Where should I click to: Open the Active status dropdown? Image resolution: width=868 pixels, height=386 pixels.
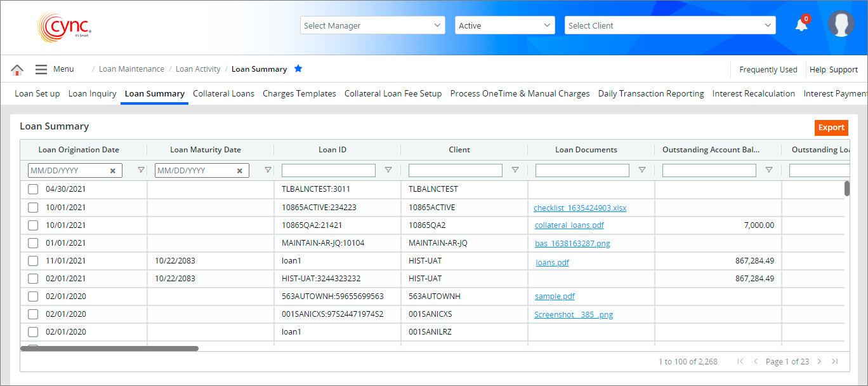[x=504, y=25]
